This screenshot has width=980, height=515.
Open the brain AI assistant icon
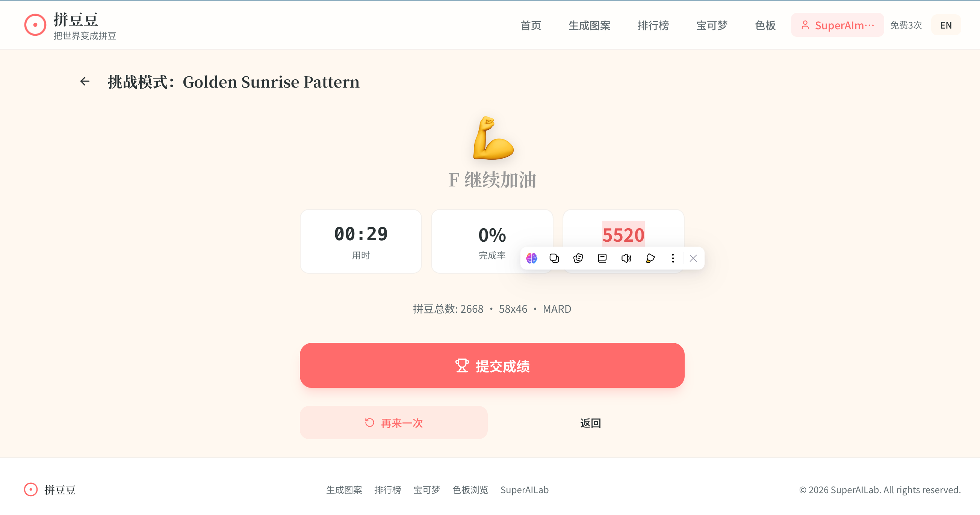point(531,259)
